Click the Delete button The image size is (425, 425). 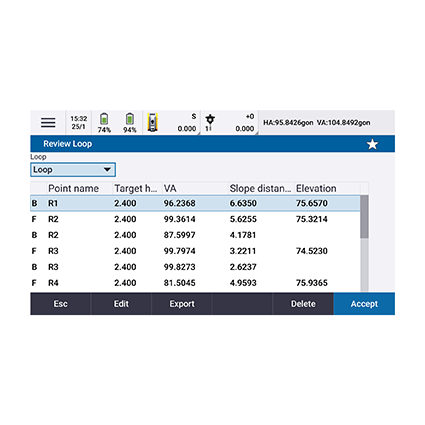(x=303, y=304)
